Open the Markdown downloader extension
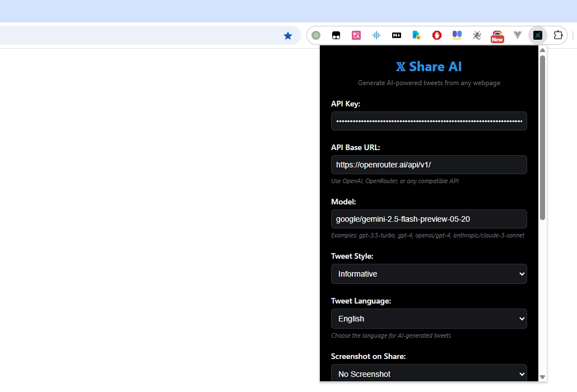The width and height of the screenshot is (577, 392). (x=397, y=35)
